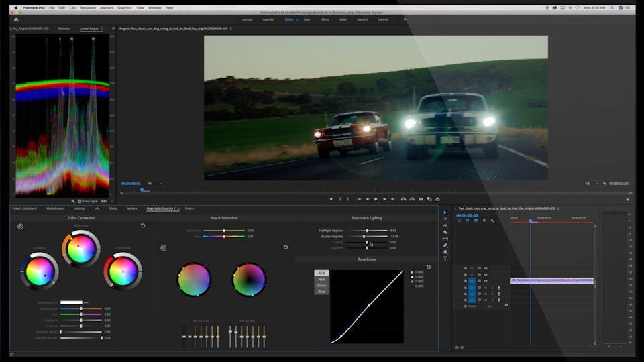This screenshot has width=644, height=362.
Task: Open the Sequence menu
Action: click(x=87, y=7)
